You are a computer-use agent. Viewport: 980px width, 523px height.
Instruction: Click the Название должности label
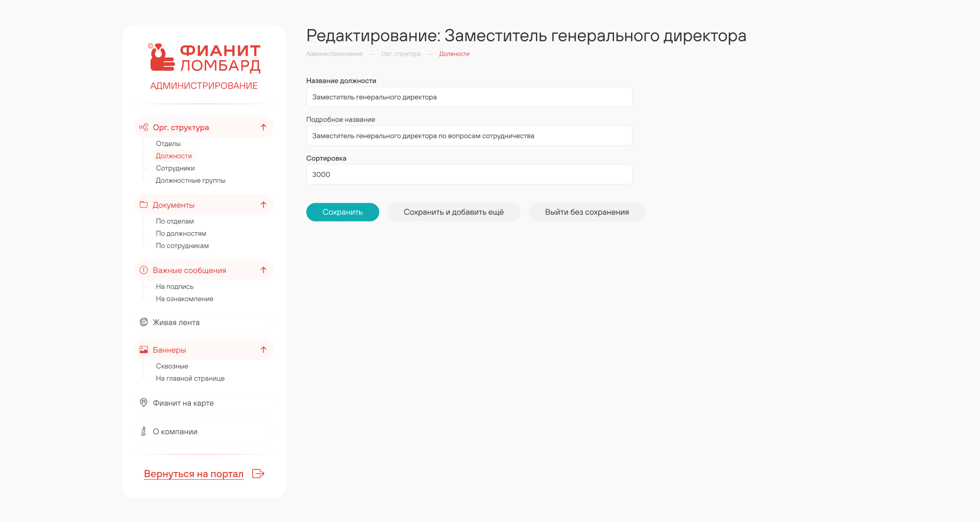pyautogui.click(x=341, y=81)
